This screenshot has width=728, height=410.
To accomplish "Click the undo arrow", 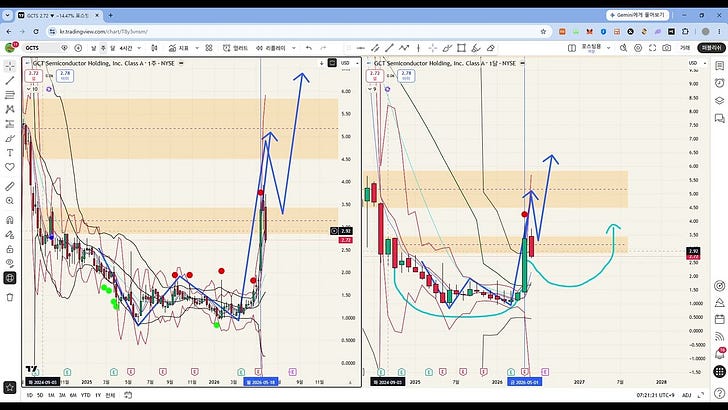I will click(309, 48).
